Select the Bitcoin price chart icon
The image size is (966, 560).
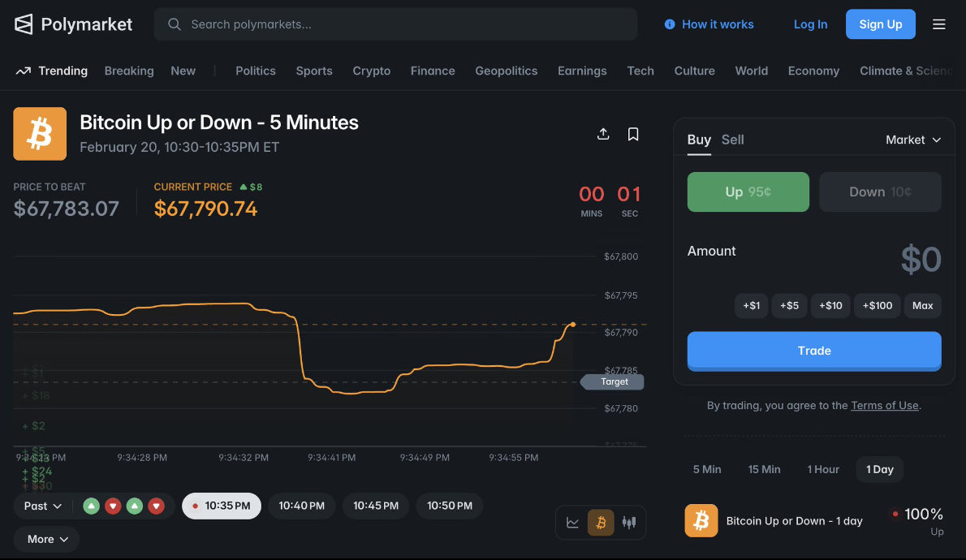601,523
